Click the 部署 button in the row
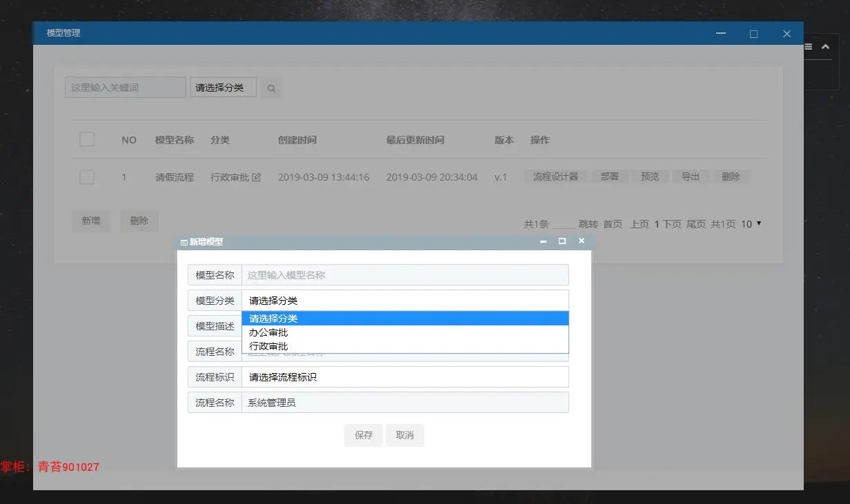 click(610, 177)
